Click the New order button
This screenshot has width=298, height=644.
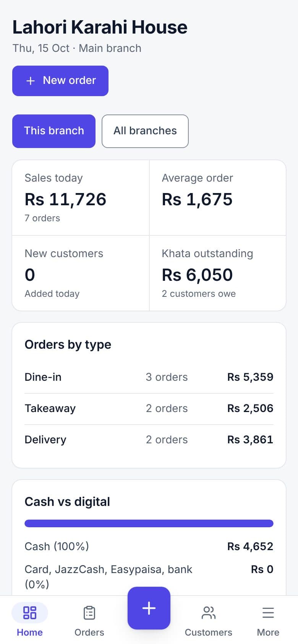click(60, 81)
